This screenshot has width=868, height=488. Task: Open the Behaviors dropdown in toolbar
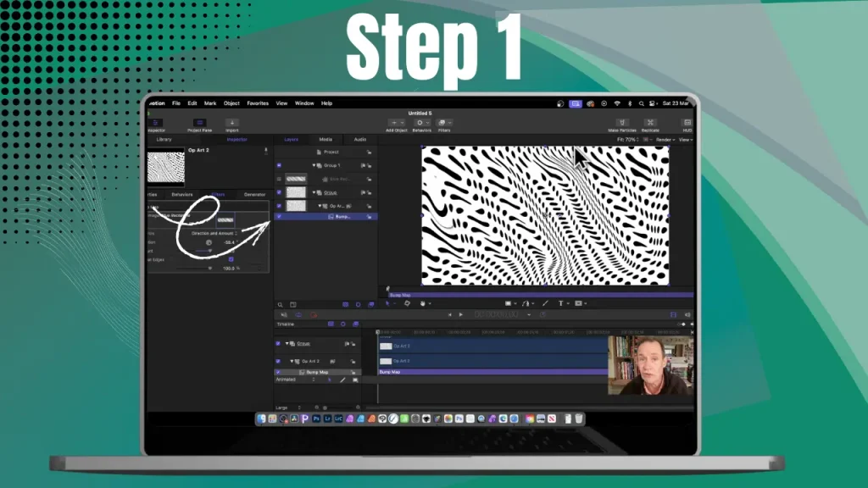coord(422,123)
